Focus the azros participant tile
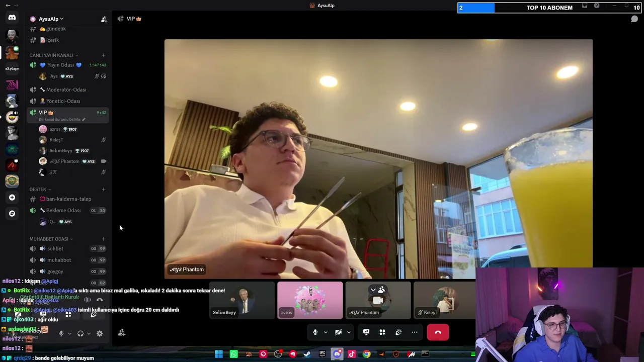Viewport: 644px width, 362px height. 310,300
